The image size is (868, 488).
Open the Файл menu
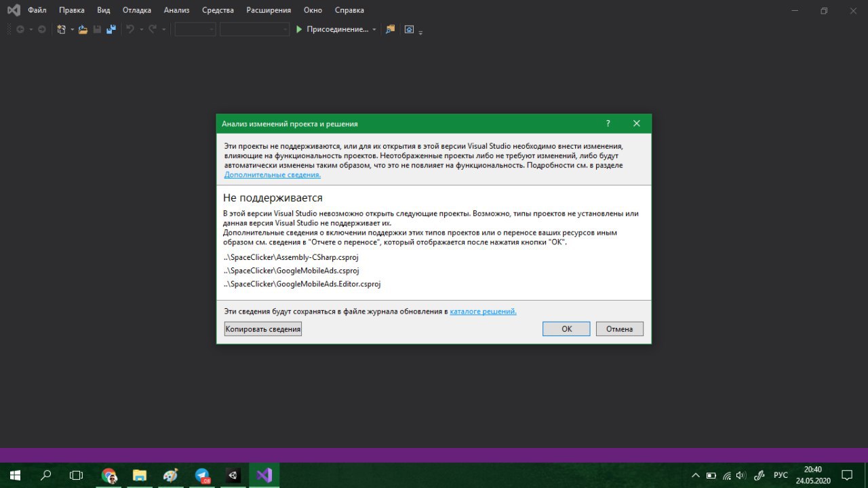pos(37,10)
